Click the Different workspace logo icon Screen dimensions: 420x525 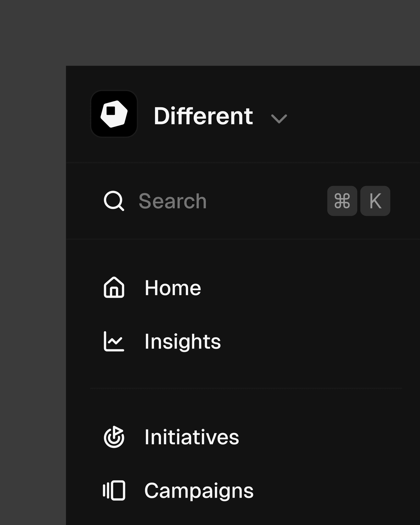click(114, 114)
